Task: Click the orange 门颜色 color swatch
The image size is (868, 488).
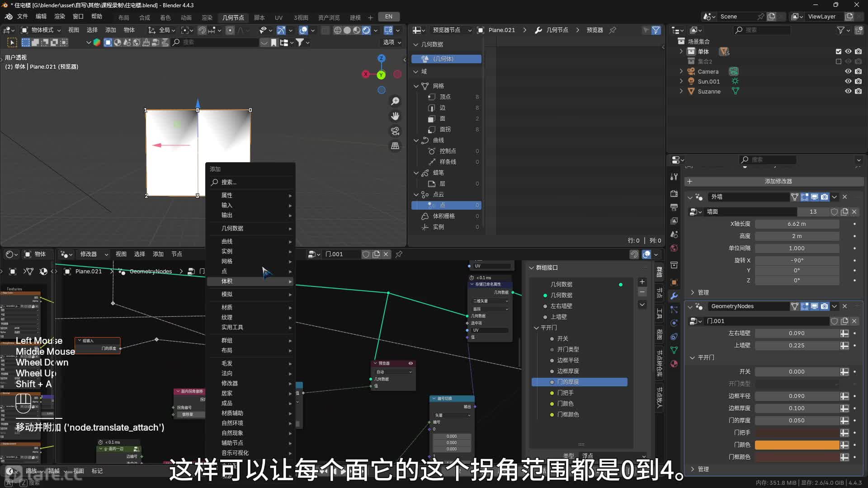Action: 797,445
